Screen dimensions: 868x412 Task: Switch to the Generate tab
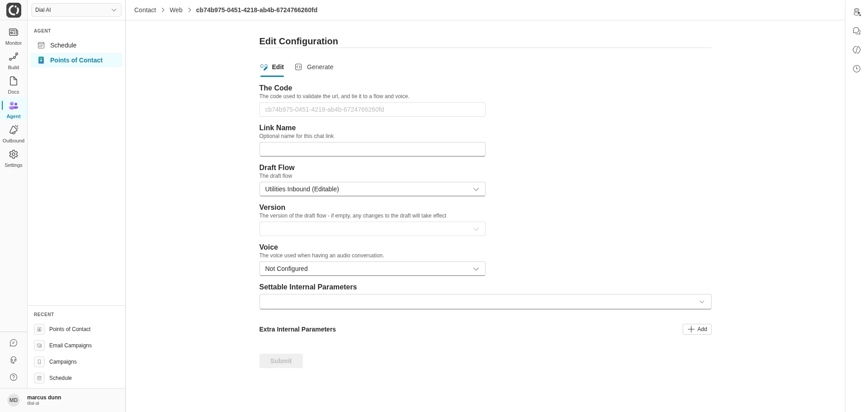click(314, 67)
